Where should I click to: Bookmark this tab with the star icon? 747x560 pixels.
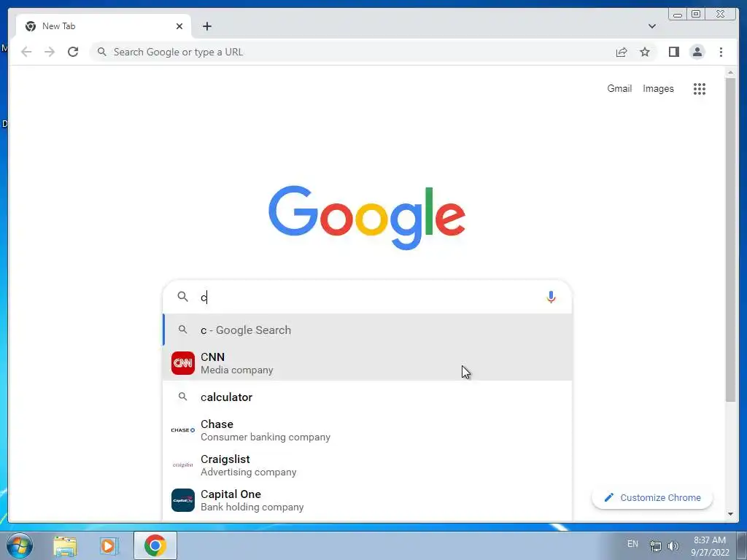point(645,52)
